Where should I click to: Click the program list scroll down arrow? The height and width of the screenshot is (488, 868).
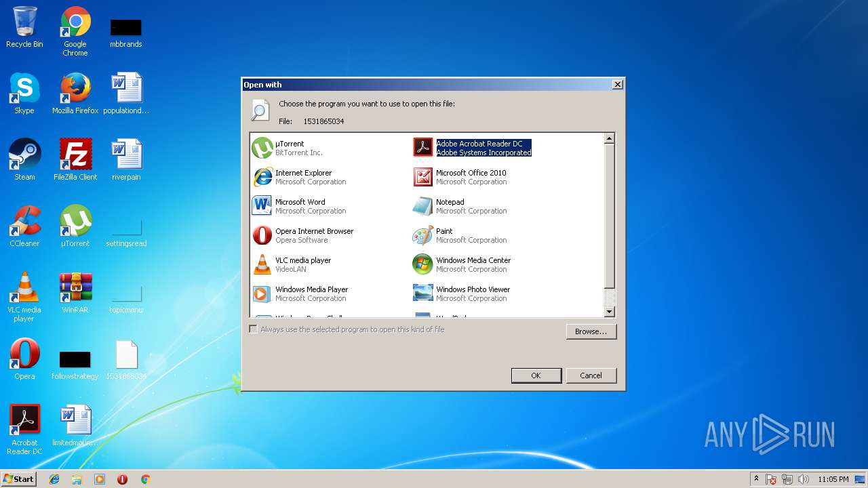tap(609, 312)
